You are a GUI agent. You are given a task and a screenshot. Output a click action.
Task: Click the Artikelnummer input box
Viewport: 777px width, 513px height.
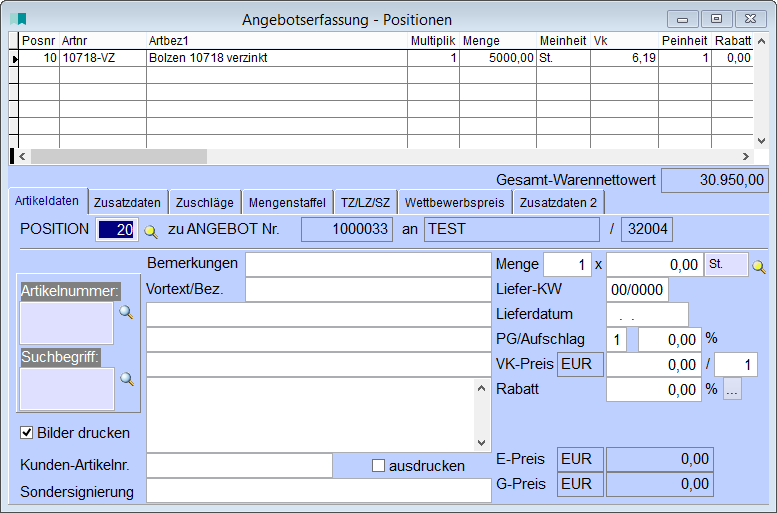point(67,323)
